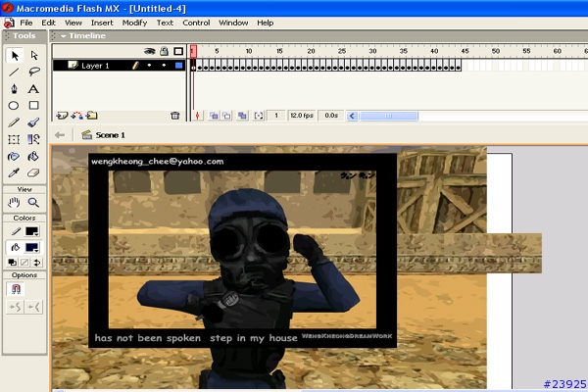The width and height of the screenshot is (588, 392).
Task: Activate the Free Transform tool
Action: (x=14, y=139)
